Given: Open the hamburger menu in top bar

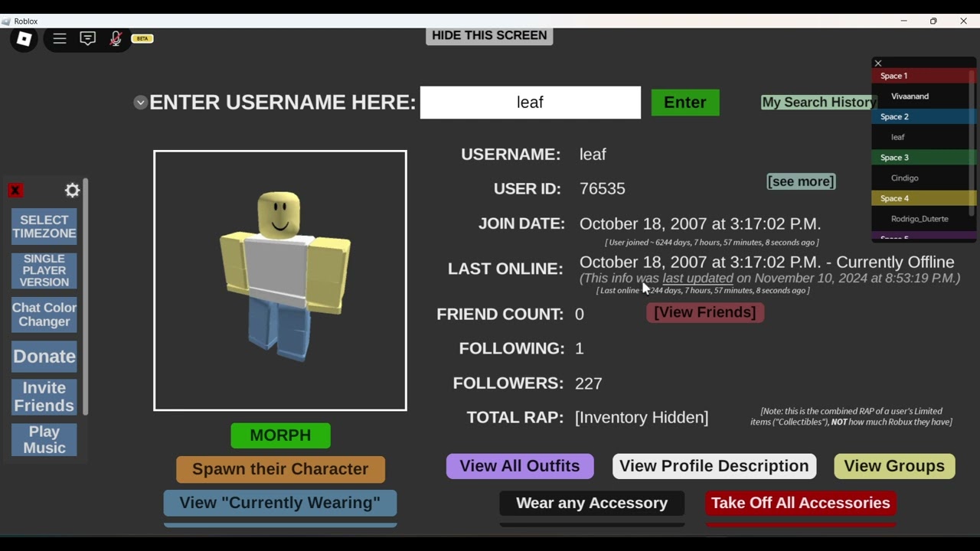Looking at the screenshot, I should point(60,38).
